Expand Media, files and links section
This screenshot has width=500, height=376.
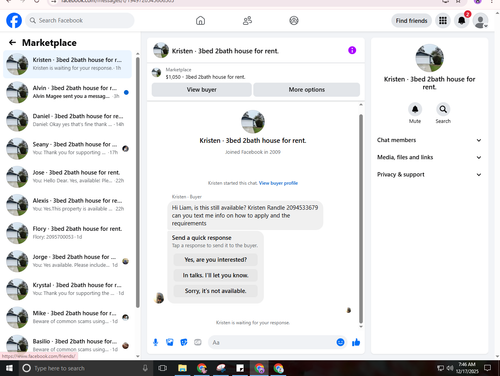pos(429,157)
